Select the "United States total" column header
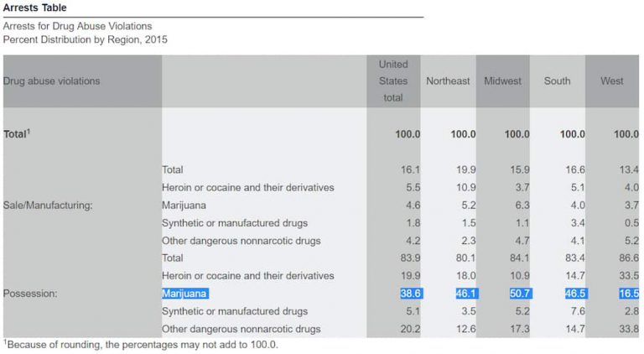 click(x=392, y=81)
